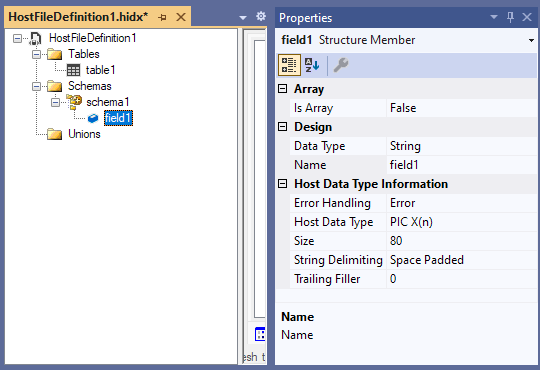Screen dimensions: 540x370
Task: Click the Tables folder icon
Action: coord(54,54)
